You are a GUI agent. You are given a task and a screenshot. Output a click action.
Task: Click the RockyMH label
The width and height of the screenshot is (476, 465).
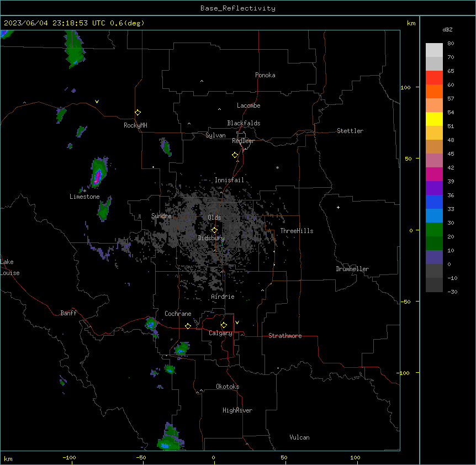[x=135, y=125]
